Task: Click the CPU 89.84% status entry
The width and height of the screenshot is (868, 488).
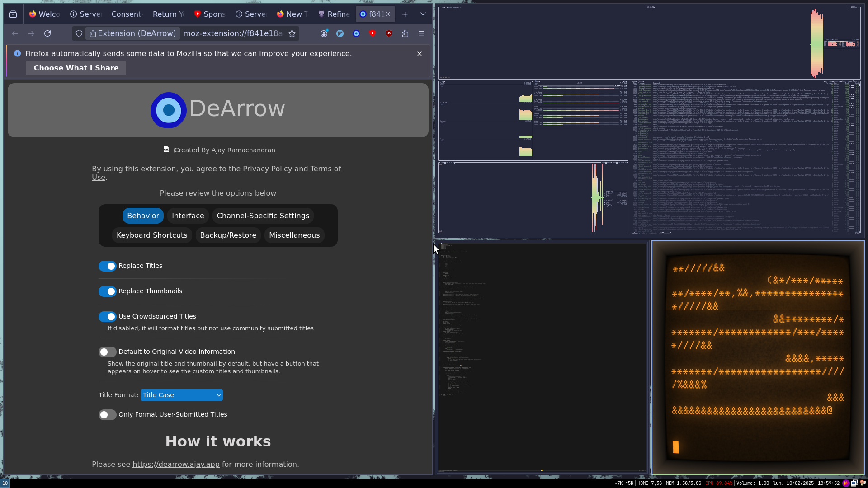Action: pos(719,483)
